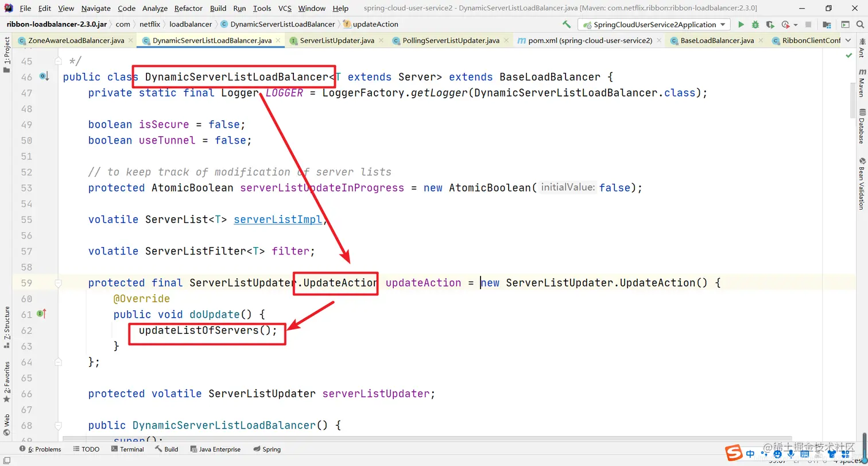The height and width of the screenshot is (466, 868).
Task: Click the netflix breadcrumb segment
Action: coord(150,24)
